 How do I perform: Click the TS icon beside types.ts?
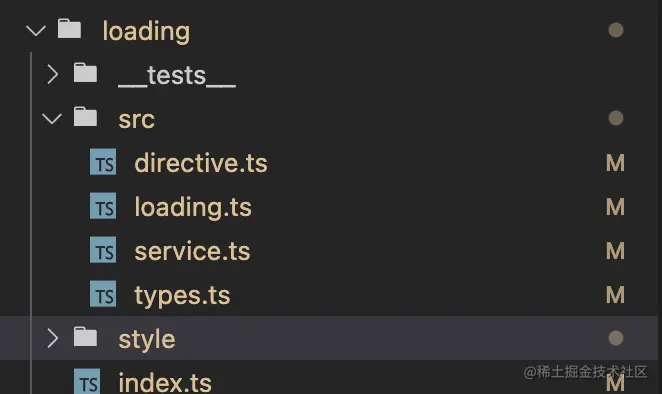point(103,293)
